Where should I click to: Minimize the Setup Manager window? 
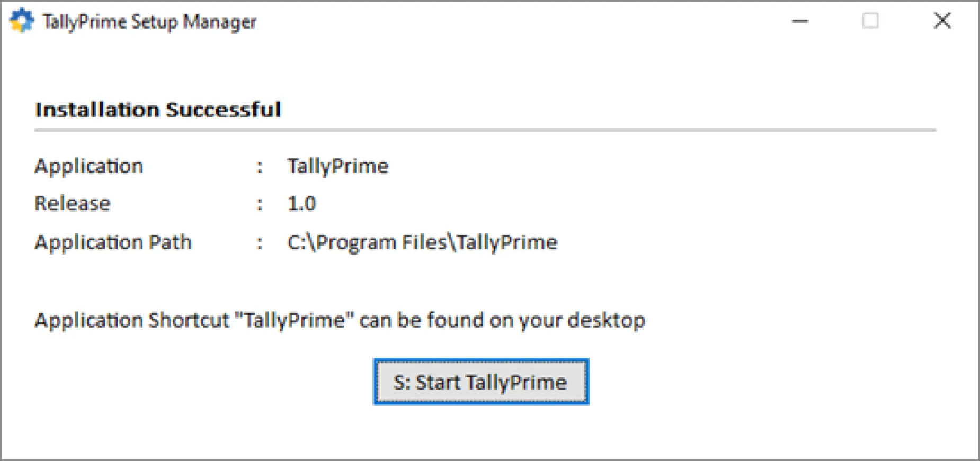(x=800, y=21)
